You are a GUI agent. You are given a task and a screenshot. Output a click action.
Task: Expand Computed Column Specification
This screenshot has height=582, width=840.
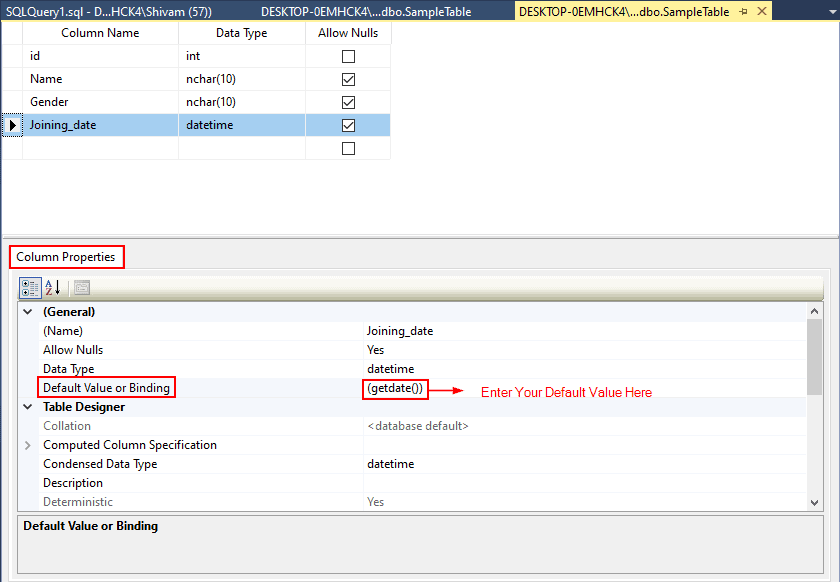27,444
